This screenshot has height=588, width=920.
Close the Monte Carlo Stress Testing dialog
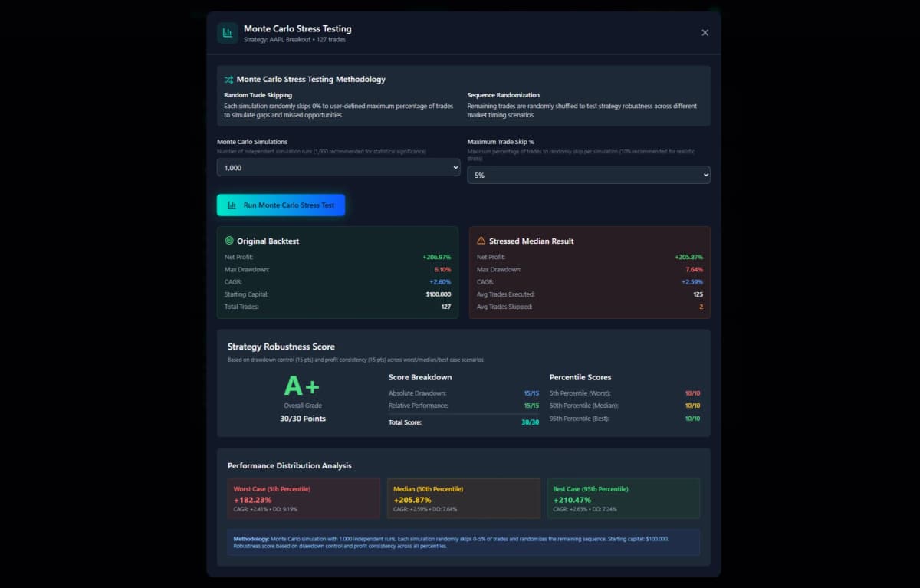(705, 33)
